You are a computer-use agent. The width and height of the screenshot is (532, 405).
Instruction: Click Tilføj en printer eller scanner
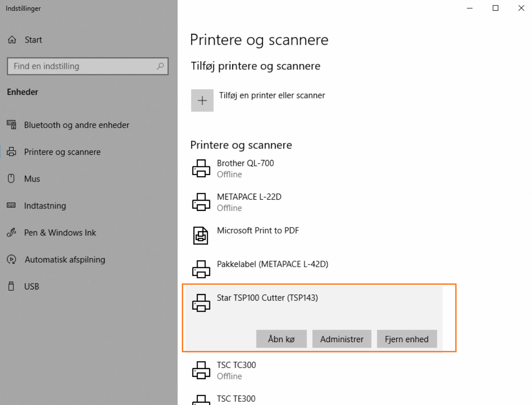(258, 100)
